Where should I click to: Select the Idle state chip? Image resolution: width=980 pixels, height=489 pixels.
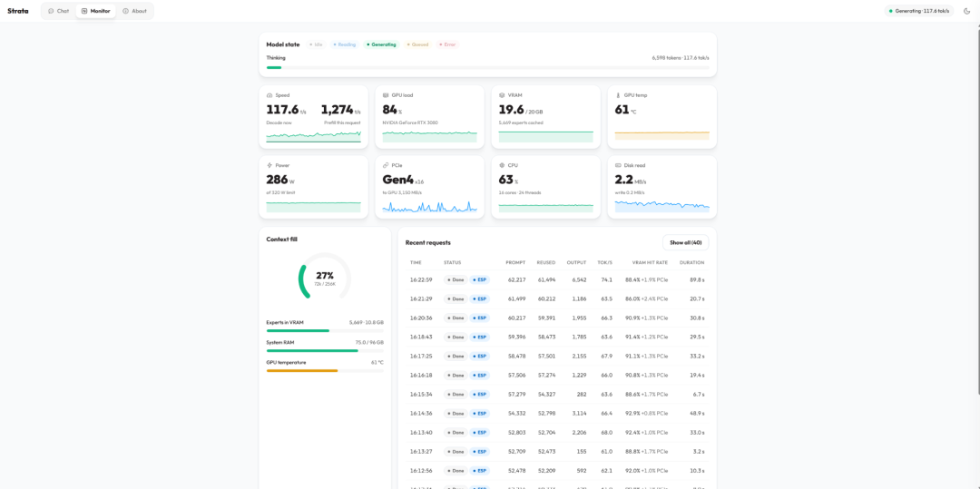click(317, 44)
